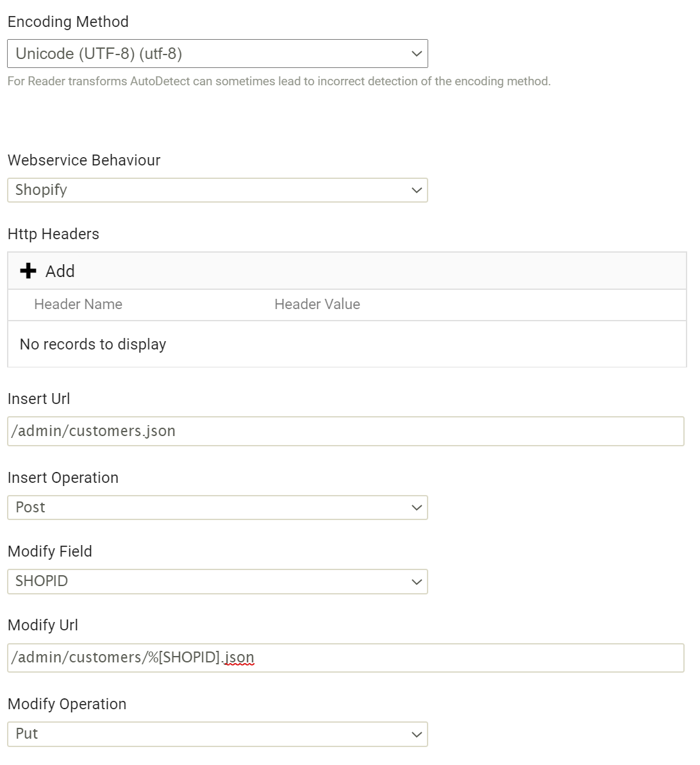The height and width of the screenshot is (765, 700).
Task: Click the No records to display row
Action: [x=347, y=344]
